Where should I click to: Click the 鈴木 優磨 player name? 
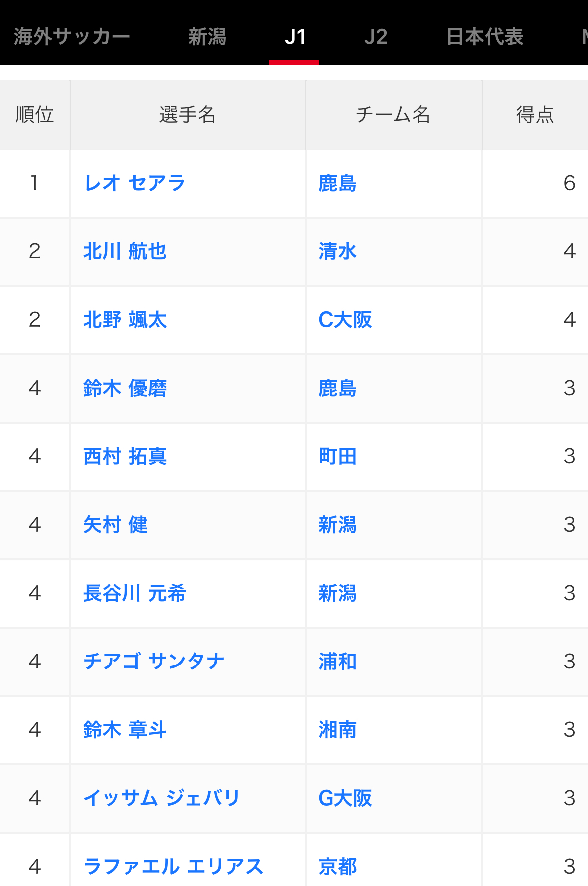click(x=125, y=388)
